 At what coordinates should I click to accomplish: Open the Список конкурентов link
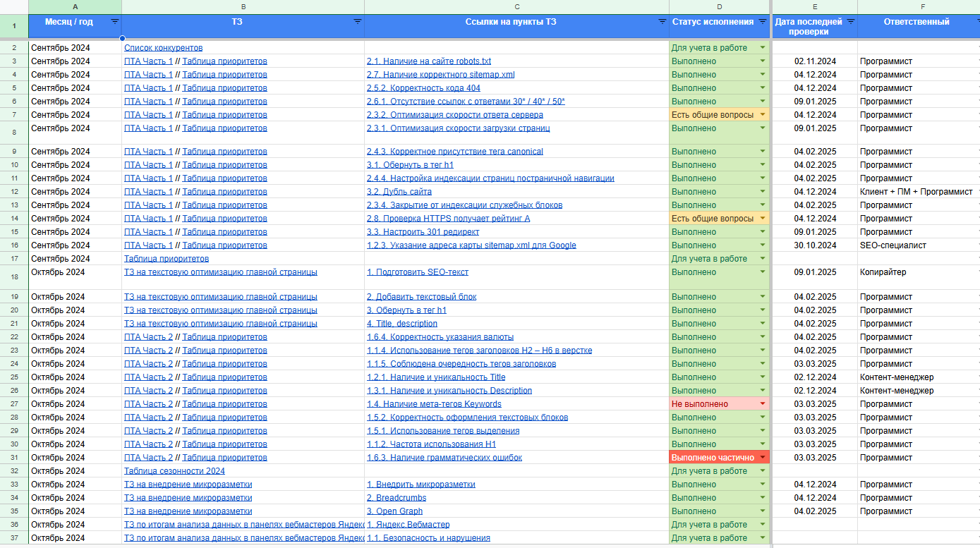pos(163,48)
